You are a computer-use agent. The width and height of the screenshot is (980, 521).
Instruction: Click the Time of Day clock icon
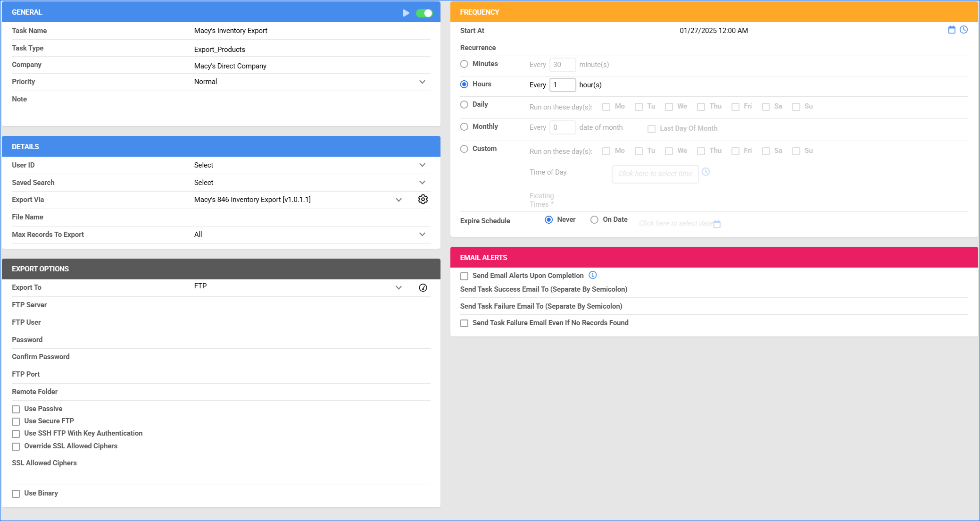(706, 172)
